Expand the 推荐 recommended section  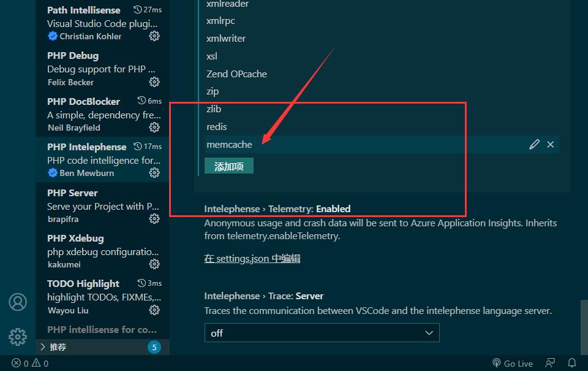point(102,347)
